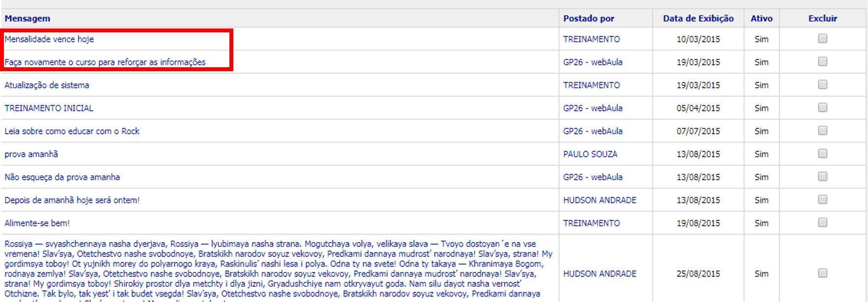
Task: Check Excluir box for 'Mensalidade vence hoje'
Action: 822,38
